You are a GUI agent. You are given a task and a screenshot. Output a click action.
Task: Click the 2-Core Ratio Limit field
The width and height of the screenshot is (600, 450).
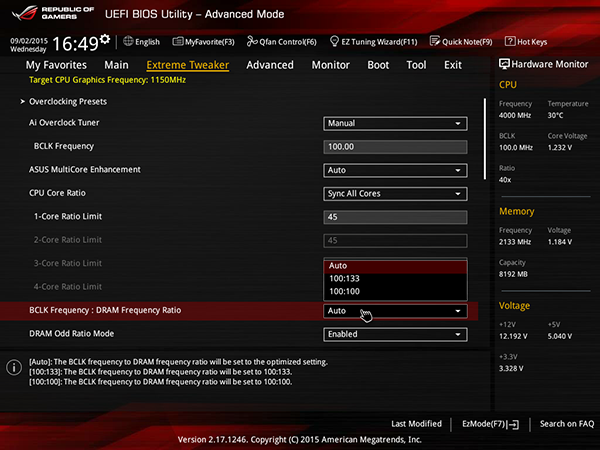click(x=395, y=240)
